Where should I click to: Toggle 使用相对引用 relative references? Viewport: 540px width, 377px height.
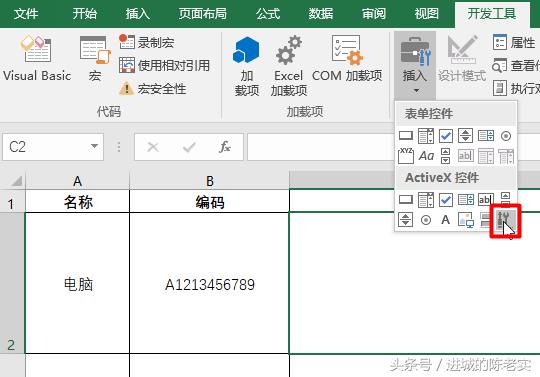tap(165, 65)
